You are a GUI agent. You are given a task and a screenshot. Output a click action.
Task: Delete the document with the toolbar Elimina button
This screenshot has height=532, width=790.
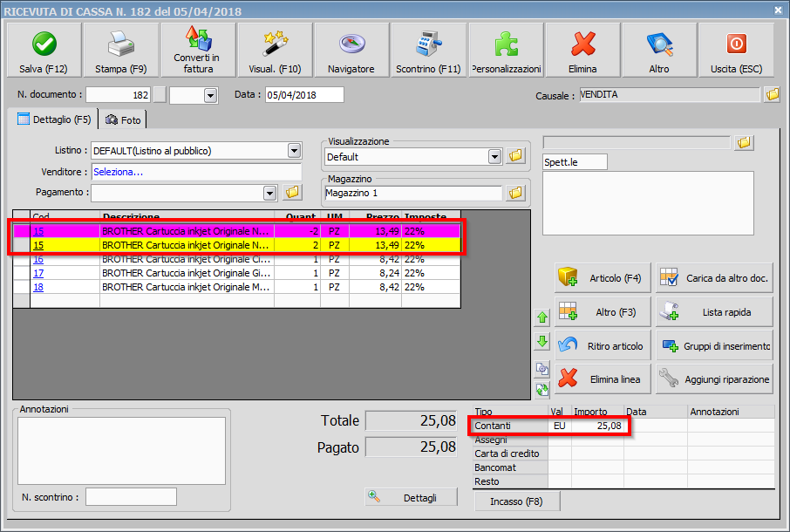click(583, 51)
